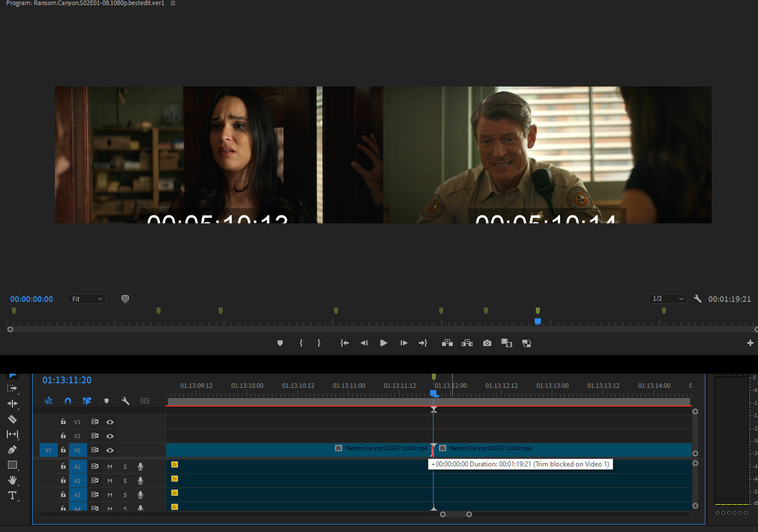Click the fx badge on audio track A2

tap(175, 479)
